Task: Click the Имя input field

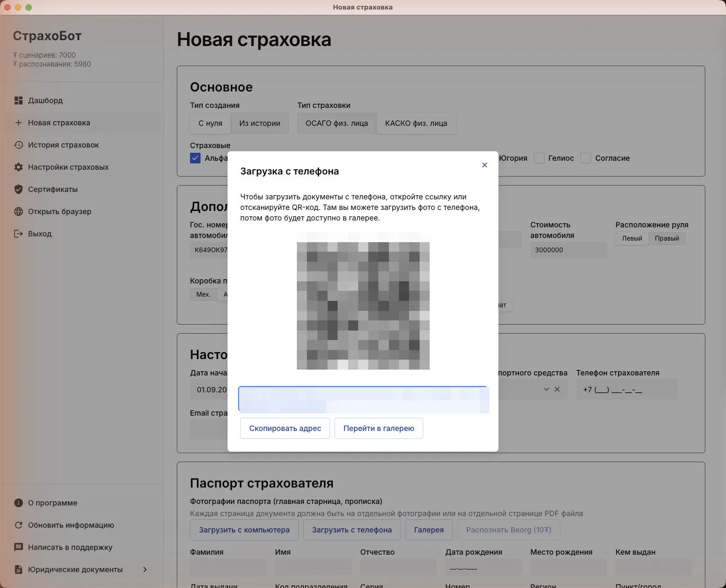Action: pyautogui.click(x=313, y=568)
